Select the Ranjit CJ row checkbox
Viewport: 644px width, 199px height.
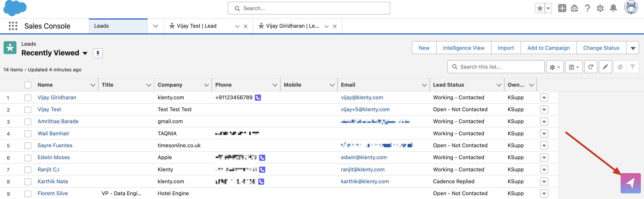[x=28, y=170]
